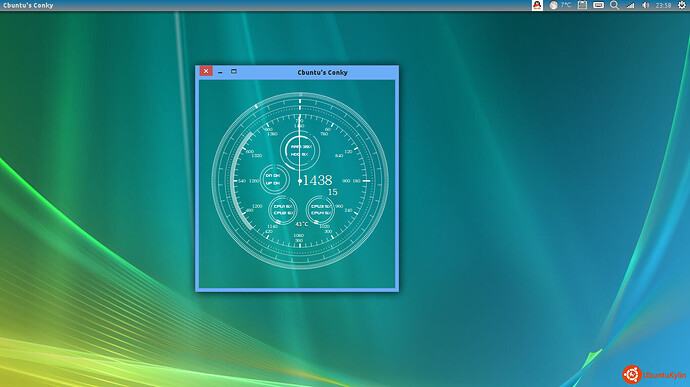
Task: Click the 43°C temperature reading
Action: point(302,224)
